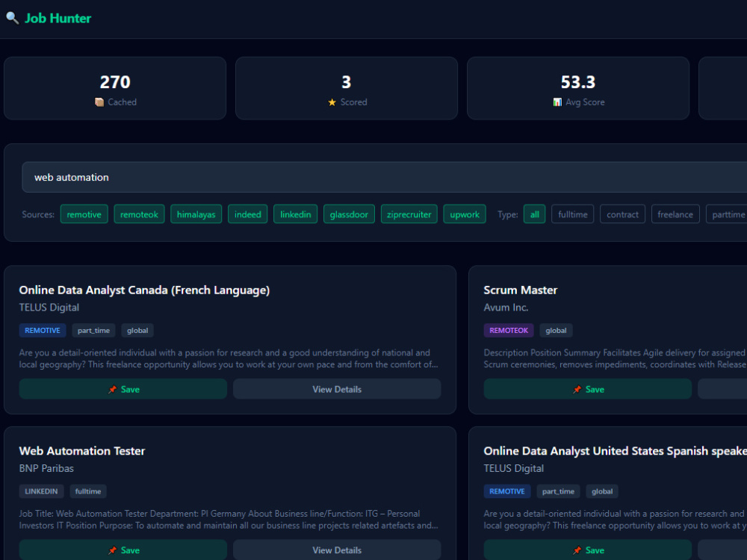Select the freelance job type filter
747x560 pixels.
coord(675,214)
